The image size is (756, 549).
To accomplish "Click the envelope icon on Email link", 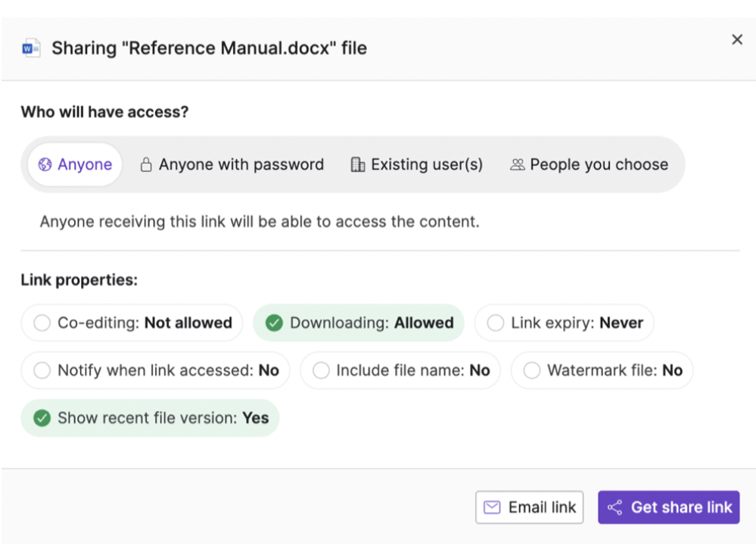I will point(492,507).
